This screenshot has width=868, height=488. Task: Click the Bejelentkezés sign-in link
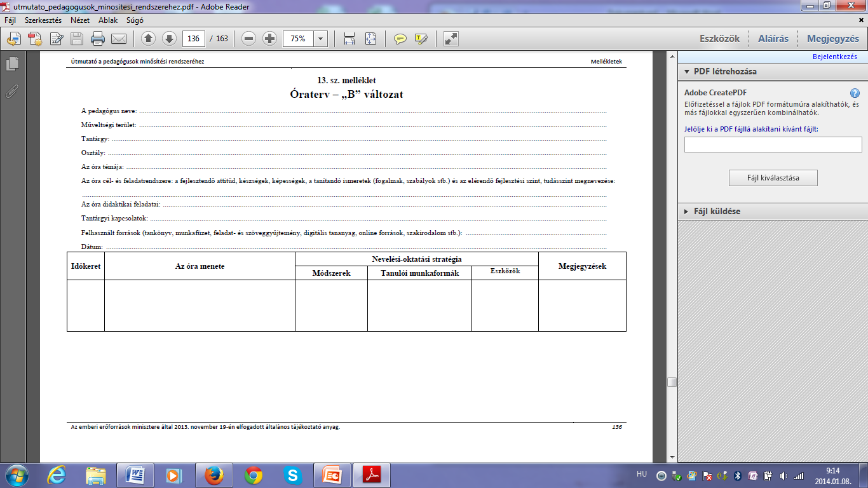835,57
